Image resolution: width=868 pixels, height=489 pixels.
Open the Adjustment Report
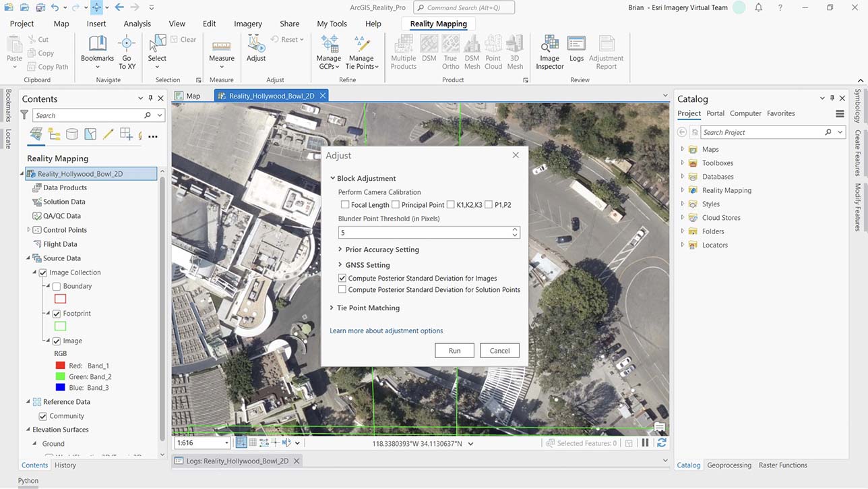coord(607,52)
